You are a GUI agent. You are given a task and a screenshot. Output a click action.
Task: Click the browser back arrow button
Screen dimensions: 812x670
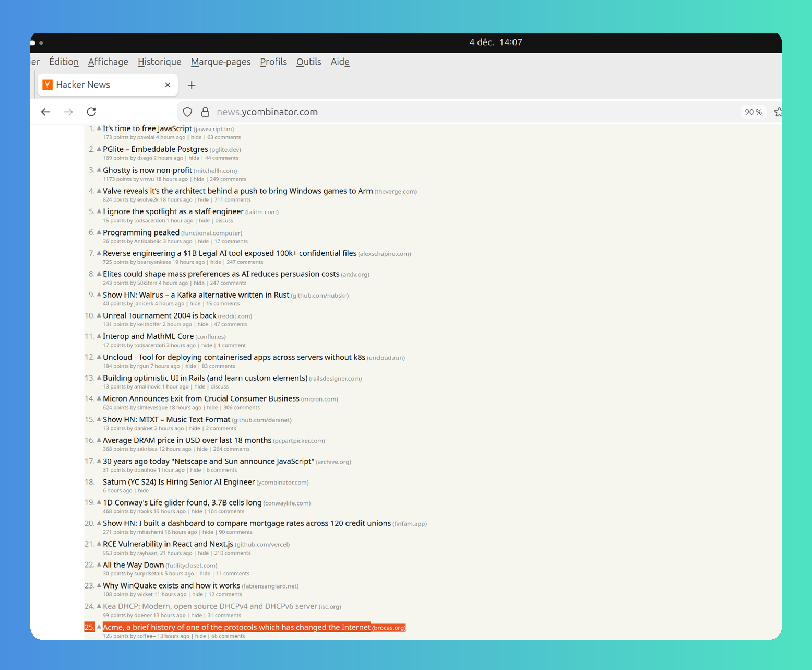[45, 112]
